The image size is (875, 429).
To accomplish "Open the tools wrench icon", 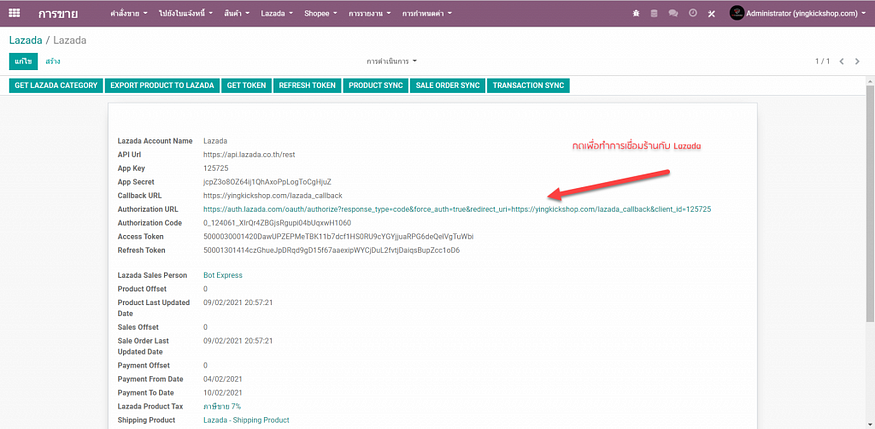I will [x=711, y=13].
